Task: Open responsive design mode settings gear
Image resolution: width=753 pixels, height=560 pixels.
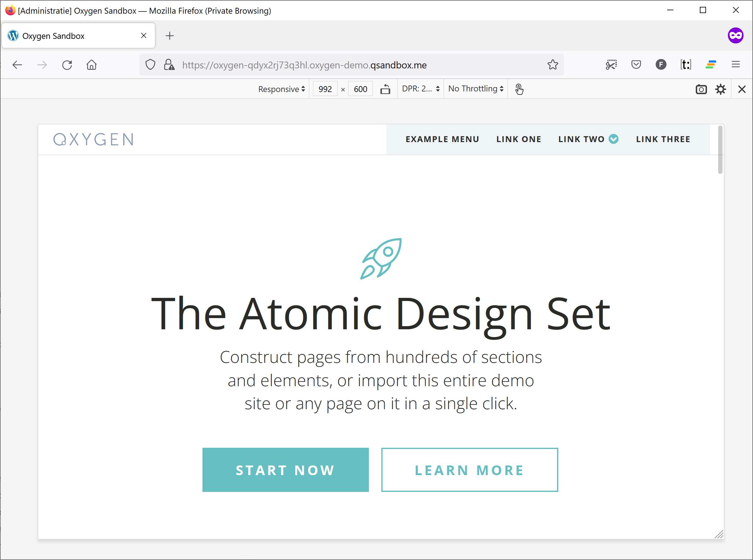Action: [x=720, y=89]
